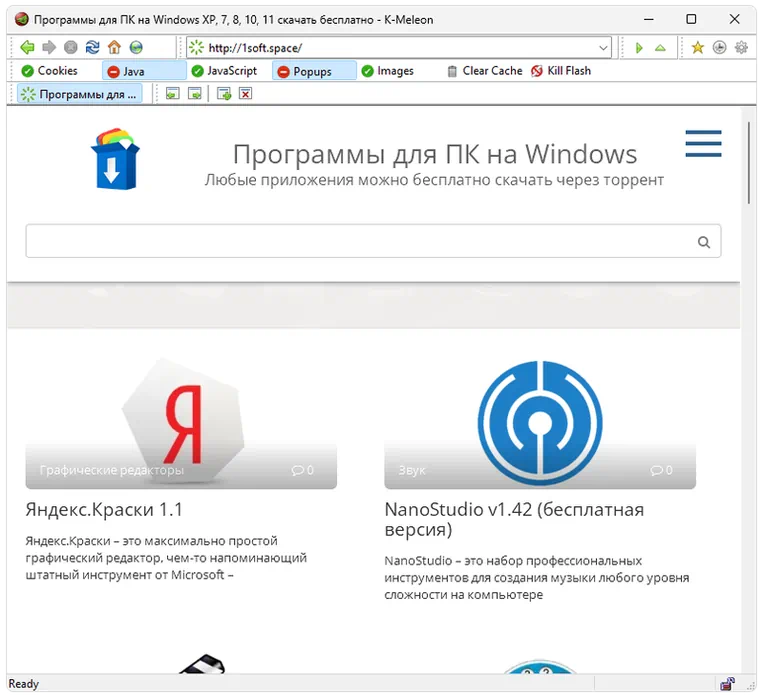Select the Программы для ... tab
Screen dimensions: 764x700
(80, 94)
